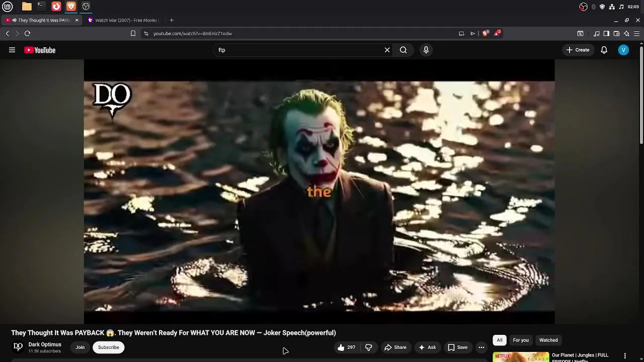Select the For you filter chip
Screen dimensions: 644x362
click(521, 340)
